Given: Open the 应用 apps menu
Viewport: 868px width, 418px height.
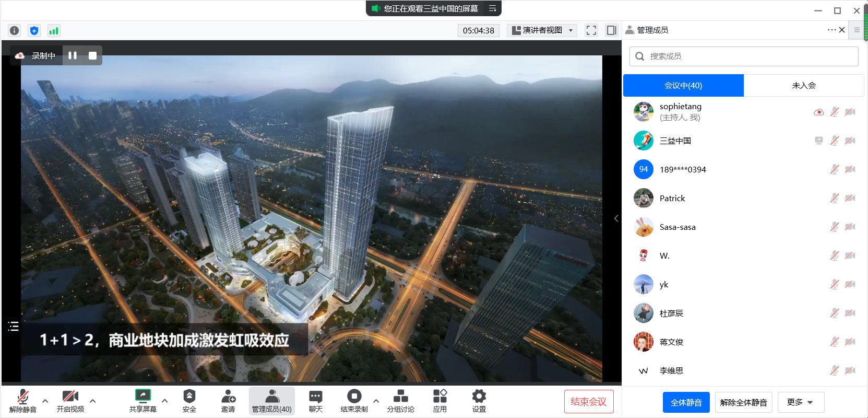Looking at the screenshot, I should pos(440,401).
